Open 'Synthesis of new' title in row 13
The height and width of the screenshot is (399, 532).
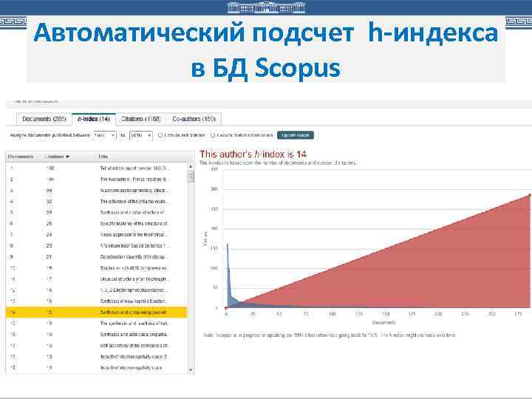click(133, 301)
